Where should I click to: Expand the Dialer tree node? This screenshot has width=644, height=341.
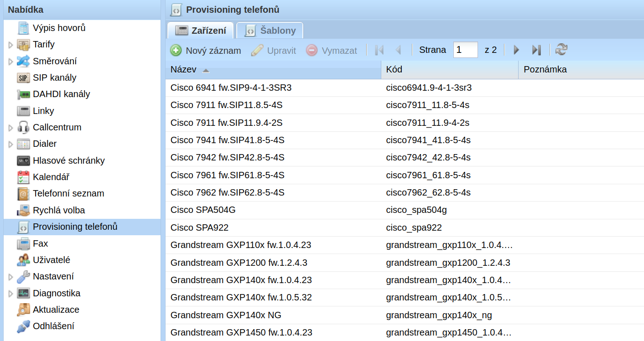click(11, 144)
